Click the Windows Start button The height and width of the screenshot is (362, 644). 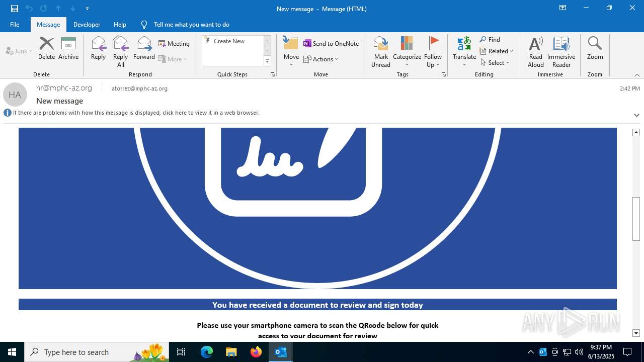click(12, 352)
